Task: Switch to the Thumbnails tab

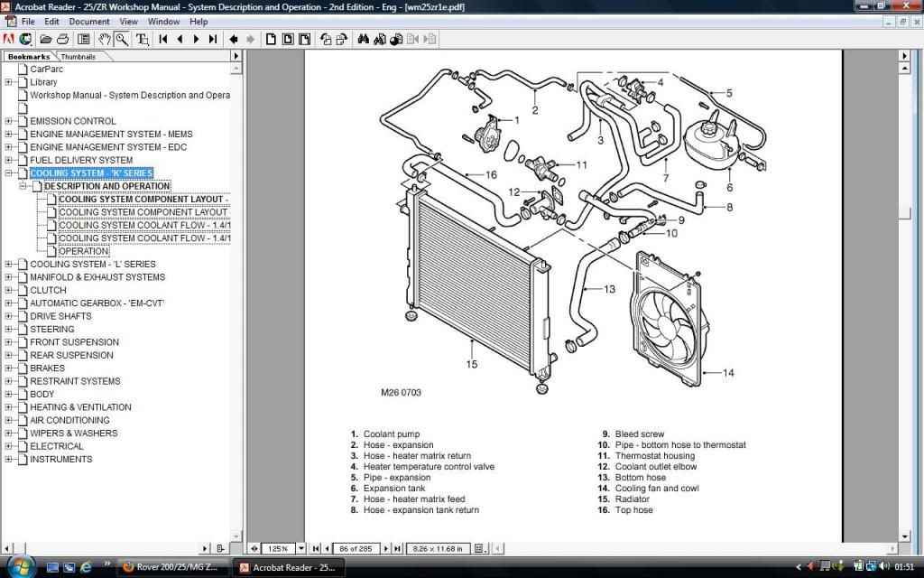Action: pyautogui.click(x=78, y=56)
